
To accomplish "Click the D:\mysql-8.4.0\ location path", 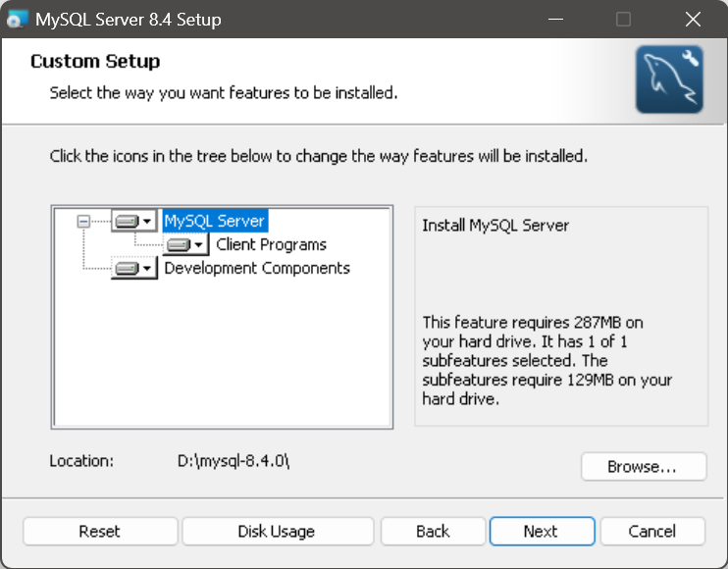I will pyautogui.click(x=234, y=461).
